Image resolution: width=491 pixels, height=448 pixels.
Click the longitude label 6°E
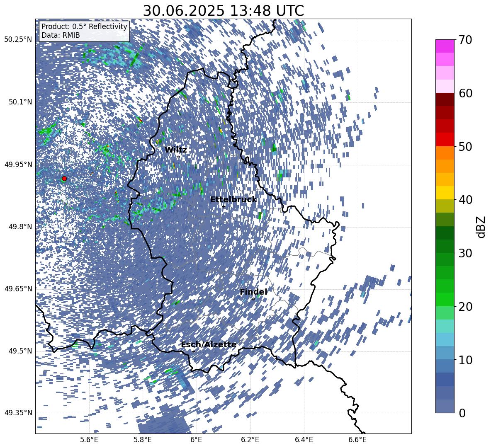196,440
